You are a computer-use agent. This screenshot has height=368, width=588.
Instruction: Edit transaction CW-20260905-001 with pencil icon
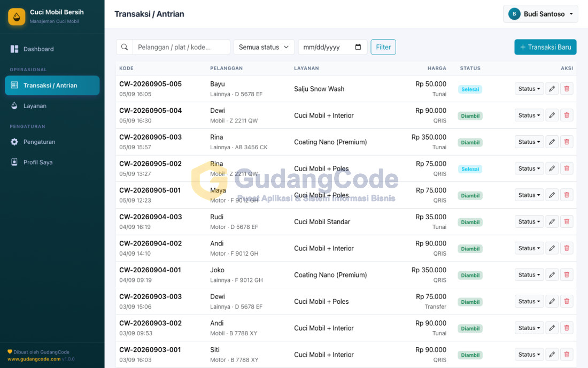coord(552,195)
